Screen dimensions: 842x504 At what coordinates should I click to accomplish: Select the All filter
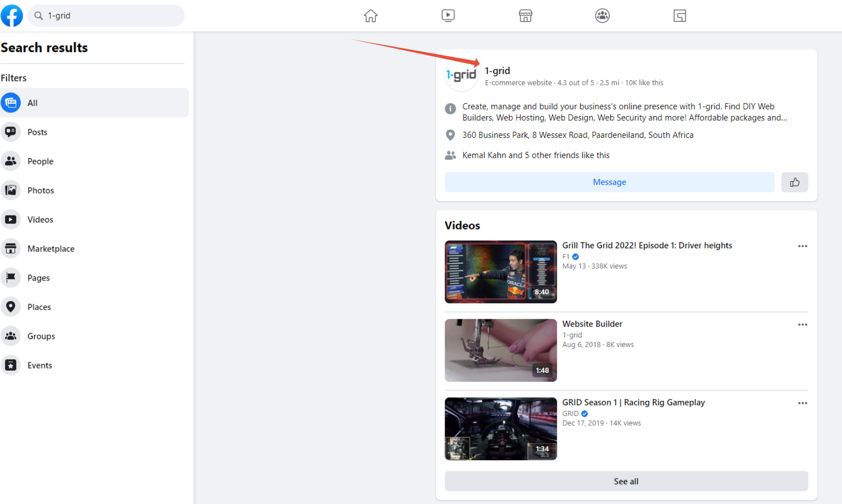pyautogui.click(x=94, y=103)
